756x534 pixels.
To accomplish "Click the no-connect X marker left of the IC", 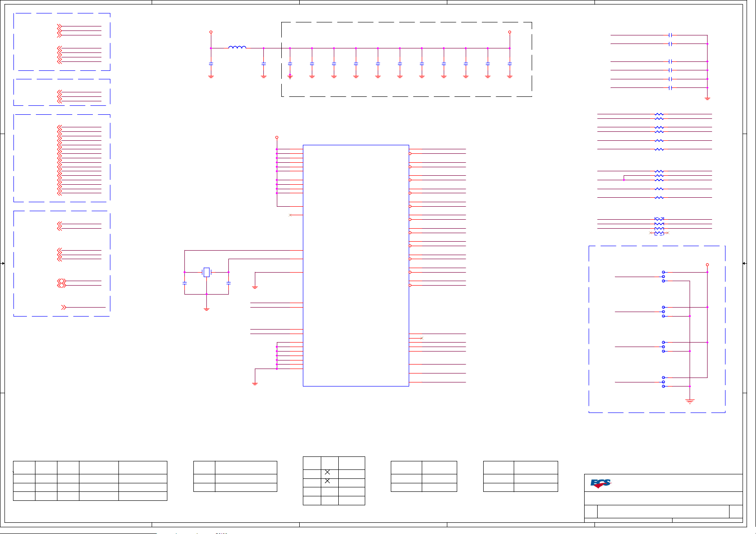I will tap(290, 215).
